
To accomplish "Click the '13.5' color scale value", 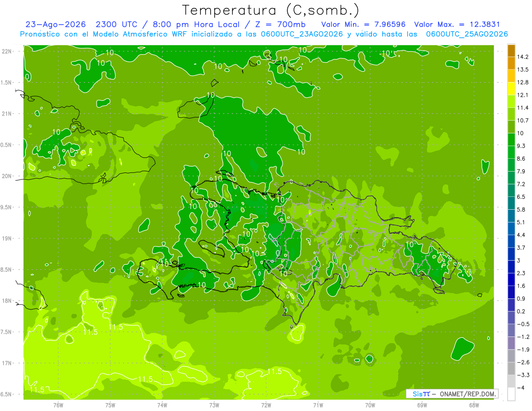I will click(x=523, y=70).
